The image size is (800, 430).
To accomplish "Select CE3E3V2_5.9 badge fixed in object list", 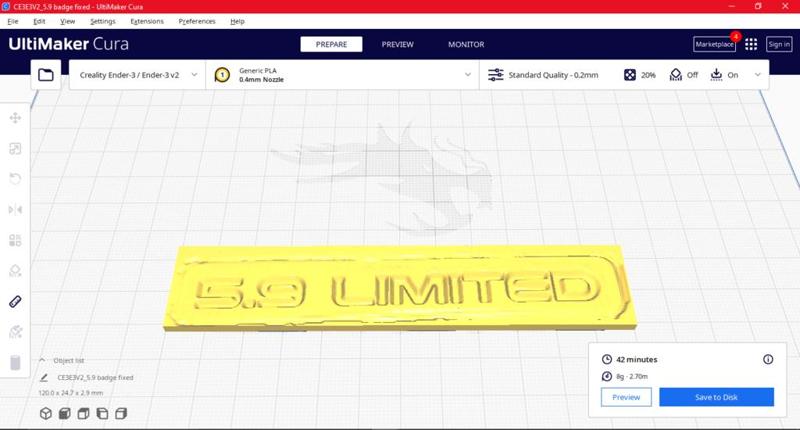I will (95, 377).
